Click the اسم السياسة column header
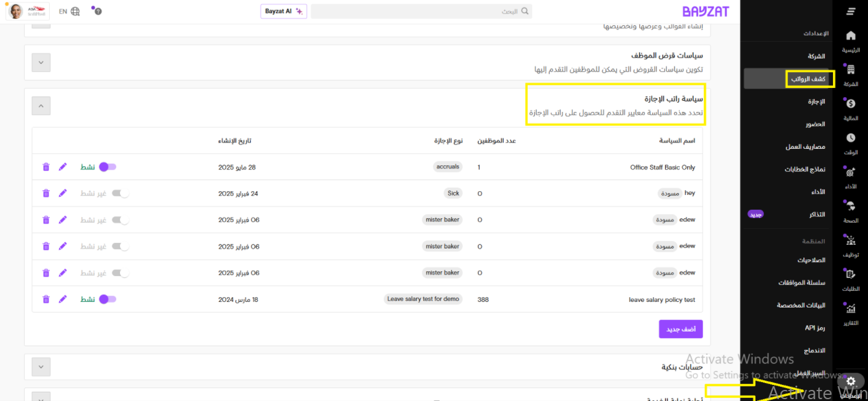The width and height of the screenshot is (868, 401). pyautogui.click(x=677, y=141)
